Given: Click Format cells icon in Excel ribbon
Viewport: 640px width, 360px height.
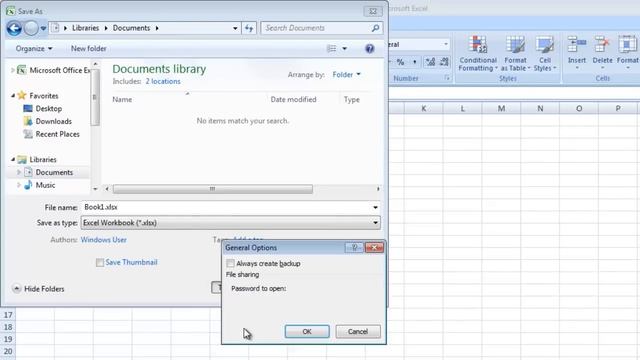Looking at the screenshot, I should (x=627, y=44).
